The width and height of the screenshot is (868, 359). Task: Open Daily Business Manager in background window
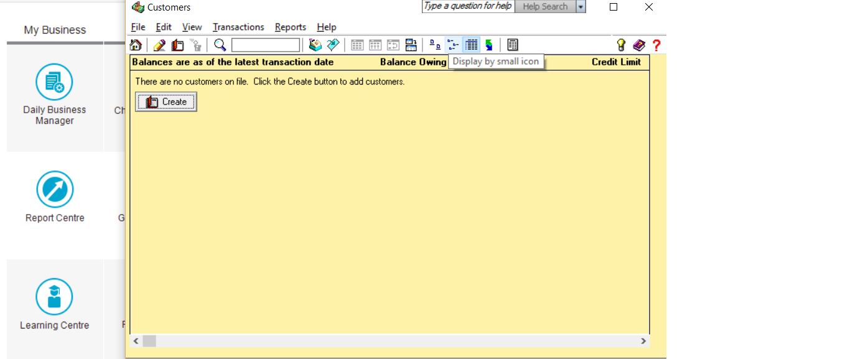[x=54, y=93]
